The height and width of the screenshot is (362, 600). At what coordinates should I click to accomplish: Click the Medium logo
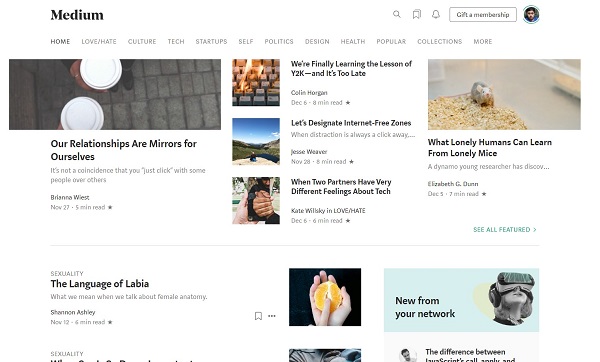click(x=77, y=15)
